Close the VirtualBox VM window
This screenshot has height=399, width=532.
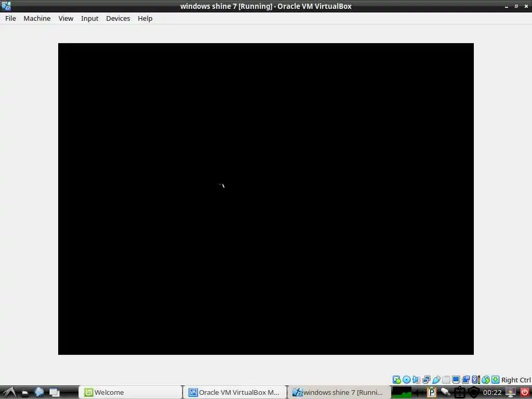pos(526,6)
